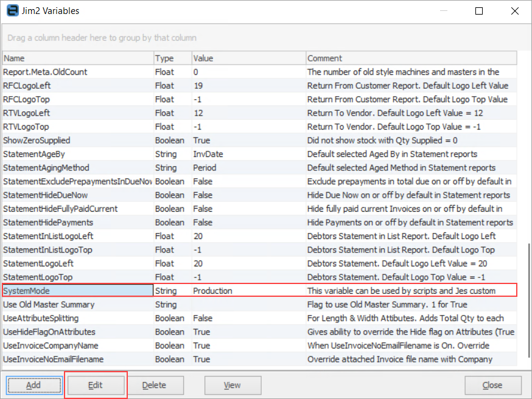
Task: Select the Use Old Master Summary row
Action: point(77,305)
